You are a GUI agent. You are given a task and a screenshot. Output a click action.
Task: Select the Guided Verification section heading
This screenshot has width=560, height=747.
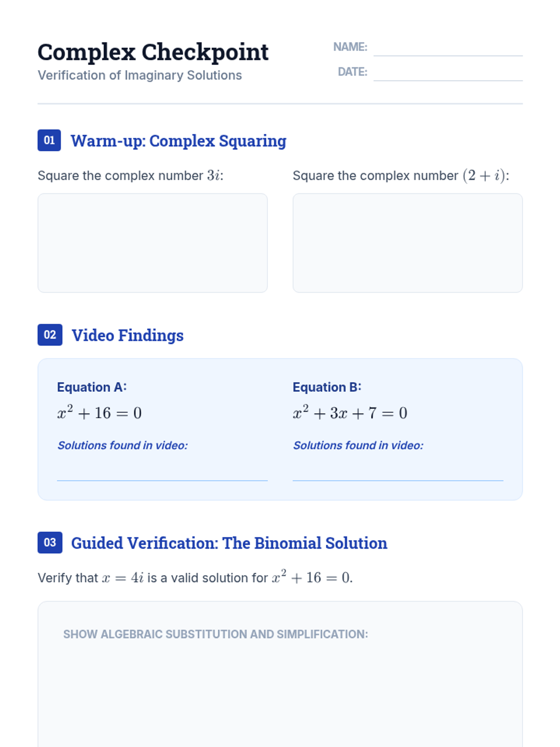click(229, 543)
